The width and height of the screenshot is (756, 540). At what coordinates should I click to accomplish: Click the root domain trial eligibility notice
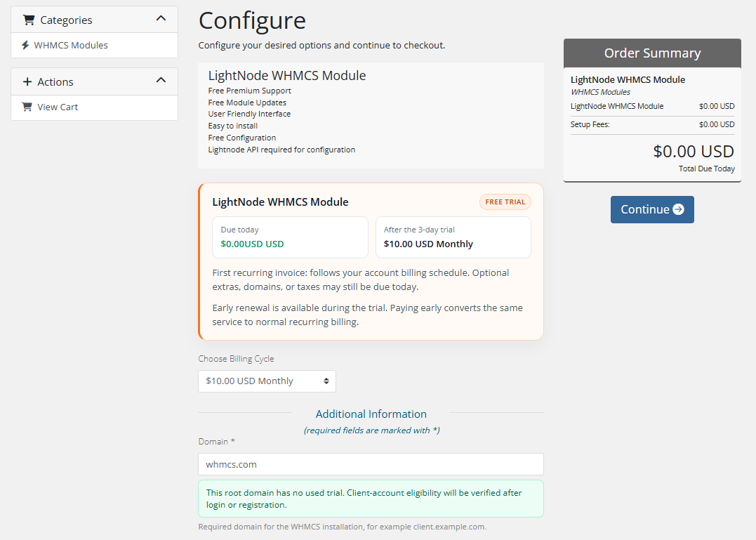[x=371, y=499]
